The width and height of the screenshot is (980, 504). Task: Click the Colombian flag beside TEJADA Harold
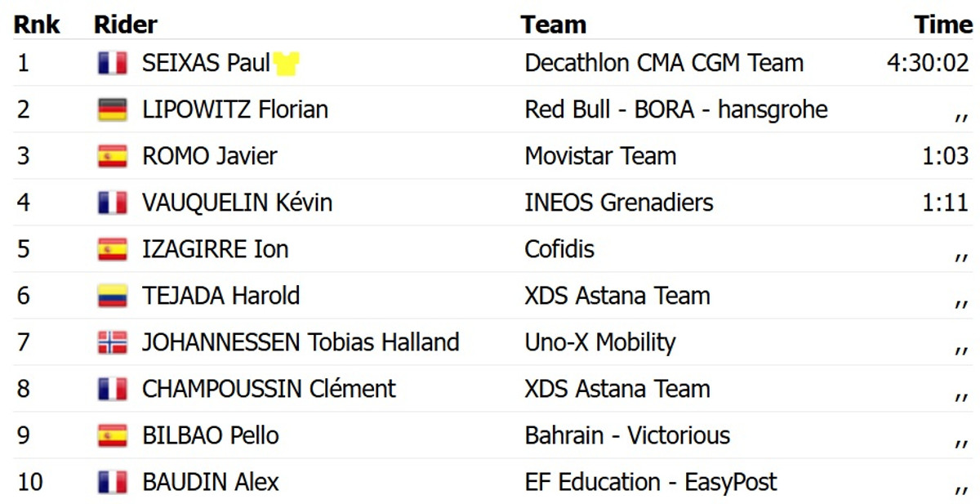pyautogui.click(x=112, y=296)
